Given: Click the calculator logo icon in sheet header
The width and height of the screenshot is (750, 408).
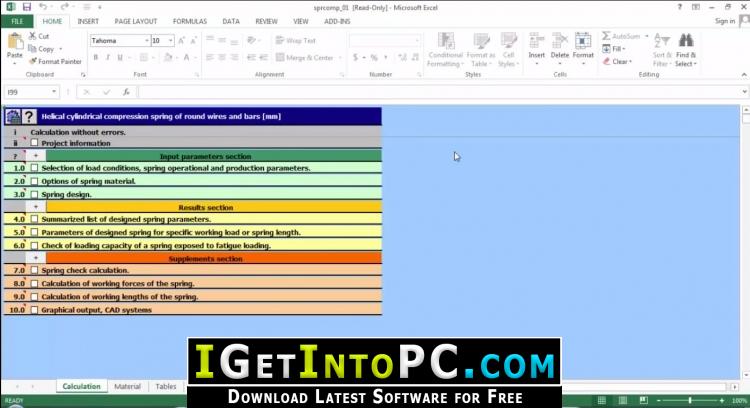Looking at the screenshot, I should tap(13, 116).
